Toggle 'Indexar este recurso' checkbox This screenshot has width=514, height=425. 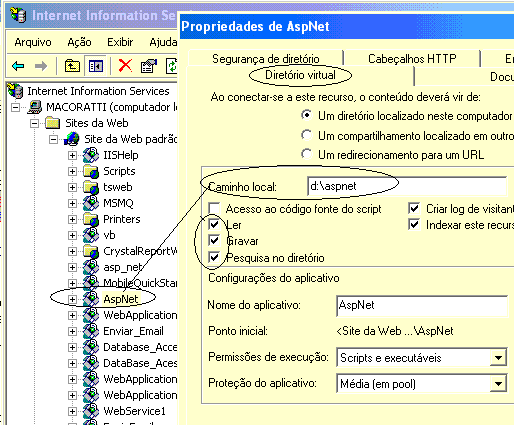point(414,224)
